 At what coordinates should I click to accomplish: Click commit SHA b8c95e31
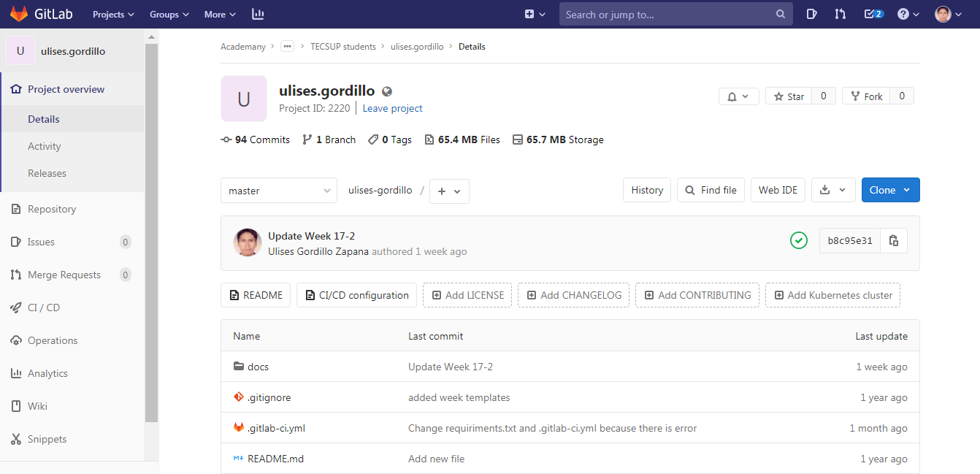point(850,240)
